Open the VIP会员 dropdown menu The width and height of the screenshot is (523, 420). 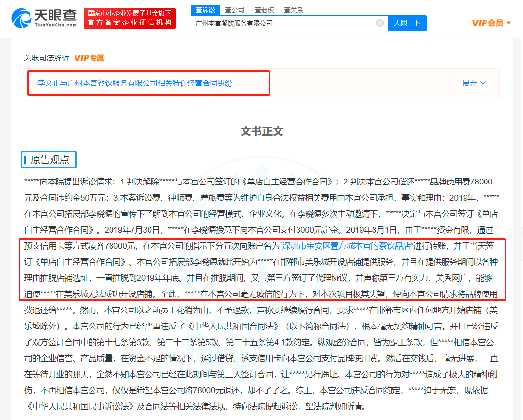coord(491,23)
